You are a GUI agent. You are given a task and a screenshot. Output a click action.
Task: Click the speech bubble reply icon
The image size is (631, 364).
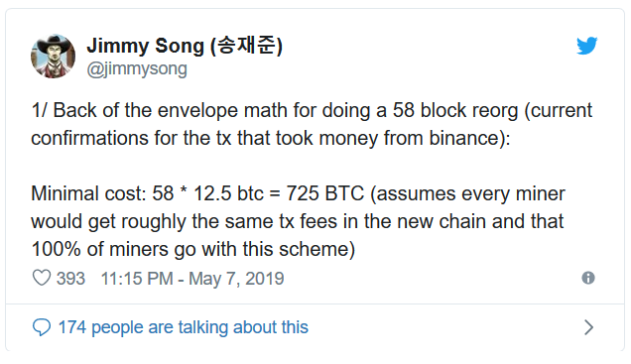[42, 327]
